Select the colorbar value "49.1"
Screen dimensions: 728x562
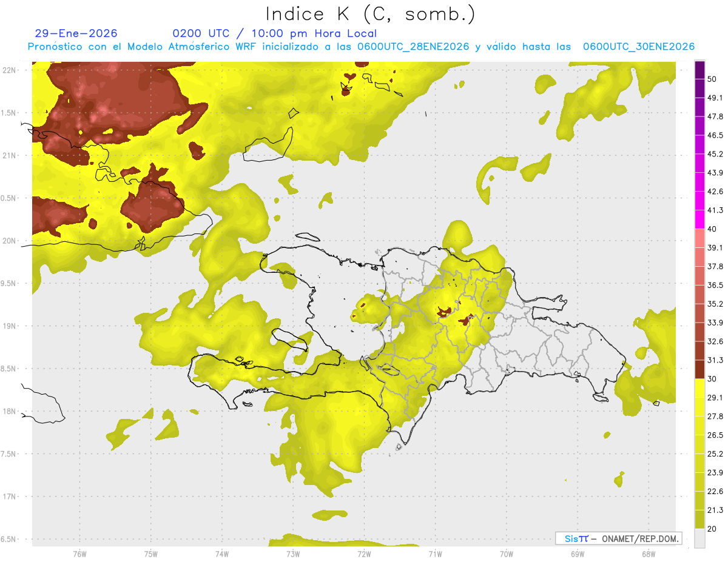(x=715, y=98)
